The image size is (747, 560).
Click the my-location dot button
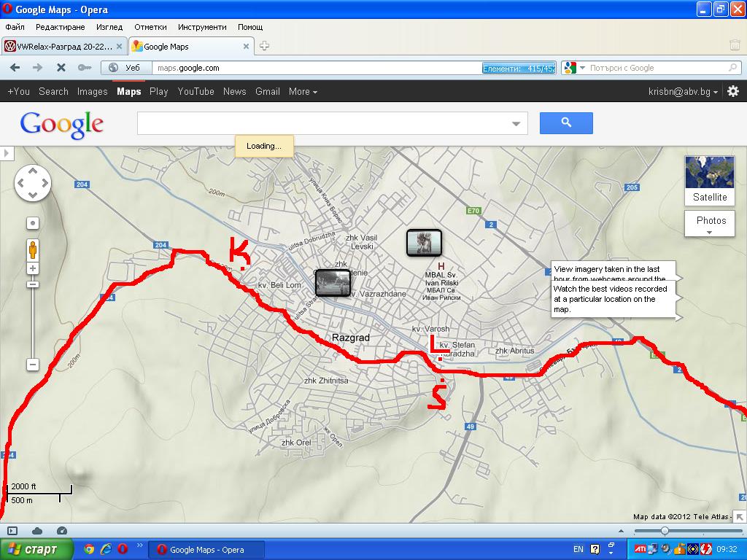coord(33,223)
